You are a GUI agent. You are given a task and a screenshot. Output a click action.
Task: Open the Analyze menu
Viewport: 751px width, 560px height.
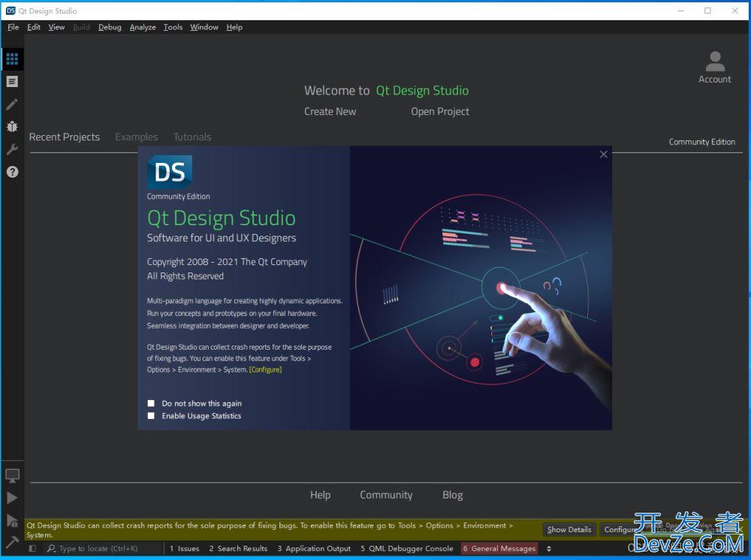[143, 27]
